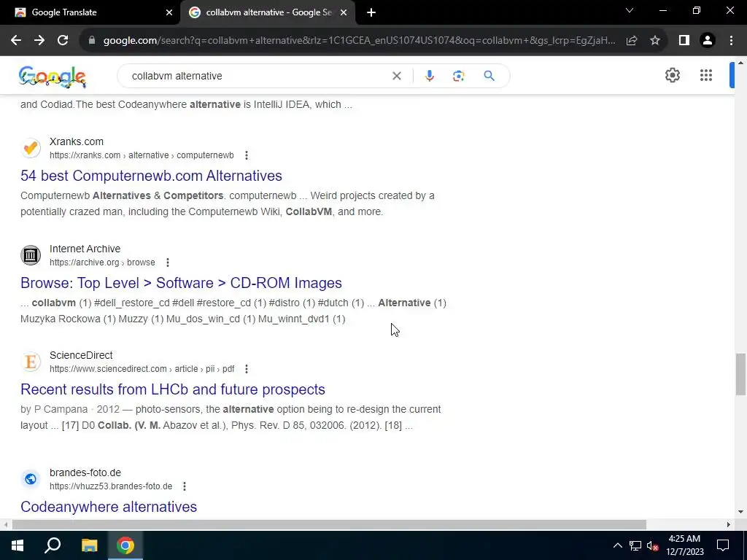The height and width of the screenshot is (560, 747).
Task: Click the "Internet Archive" site name
Action: [x=85, y=249]
